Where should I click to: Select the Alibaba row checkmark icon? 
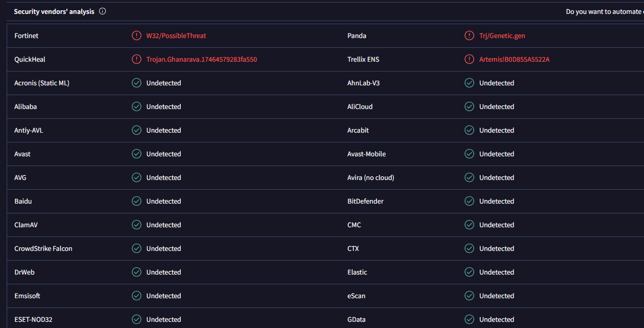(137, 106)
